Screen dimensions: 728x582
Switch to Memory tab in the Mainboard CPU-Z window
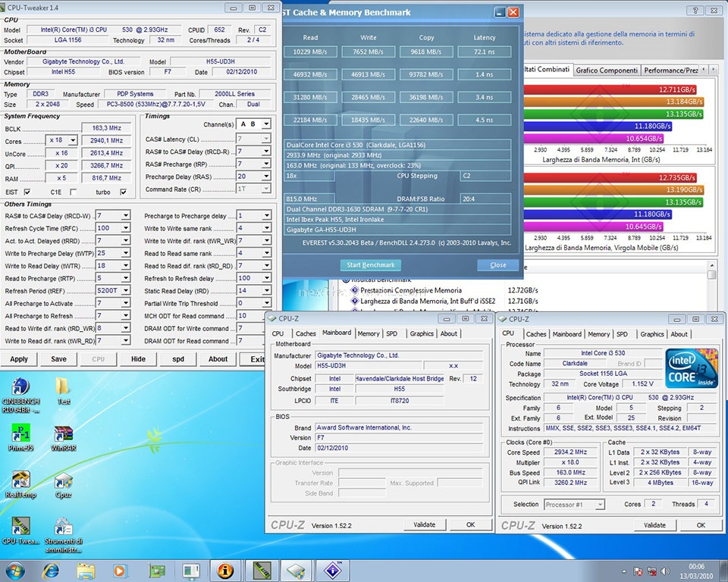pos(369,333)
